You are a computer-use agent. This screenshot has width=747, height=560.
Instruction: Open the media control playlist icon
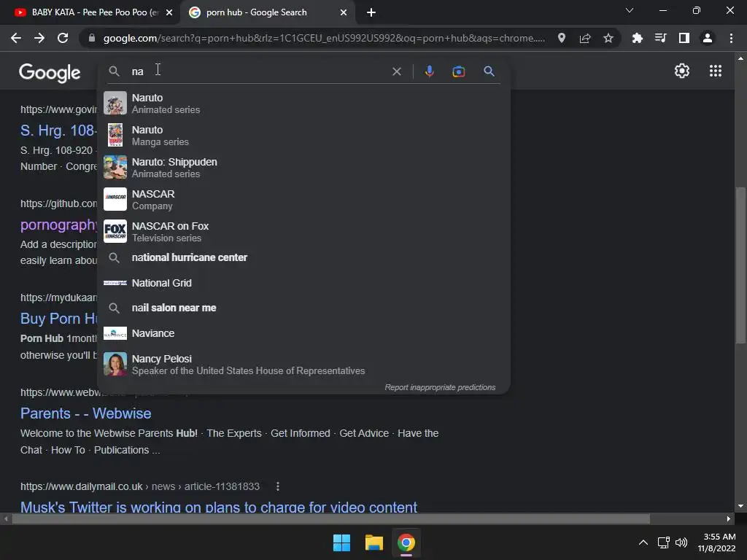point(660,38)
